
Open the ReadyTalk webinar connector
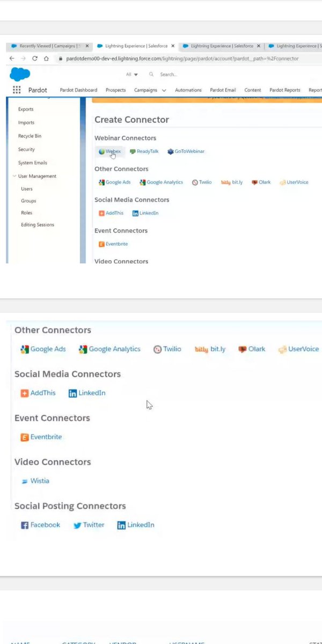click(x=144, y=151)
